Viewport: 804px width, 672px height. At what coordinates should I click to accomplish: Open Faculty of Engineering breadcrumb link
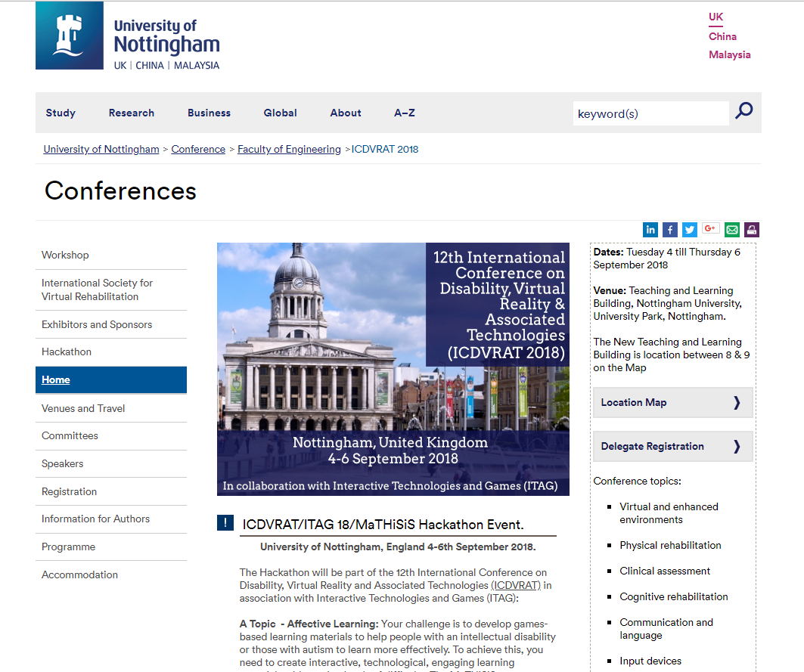click(x=289, y=149)
